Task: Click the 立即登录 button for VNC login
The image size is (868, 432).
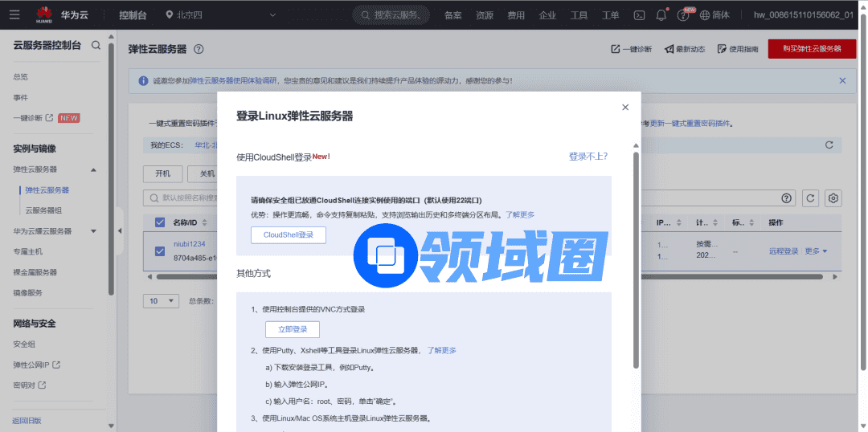Action: 293,329
